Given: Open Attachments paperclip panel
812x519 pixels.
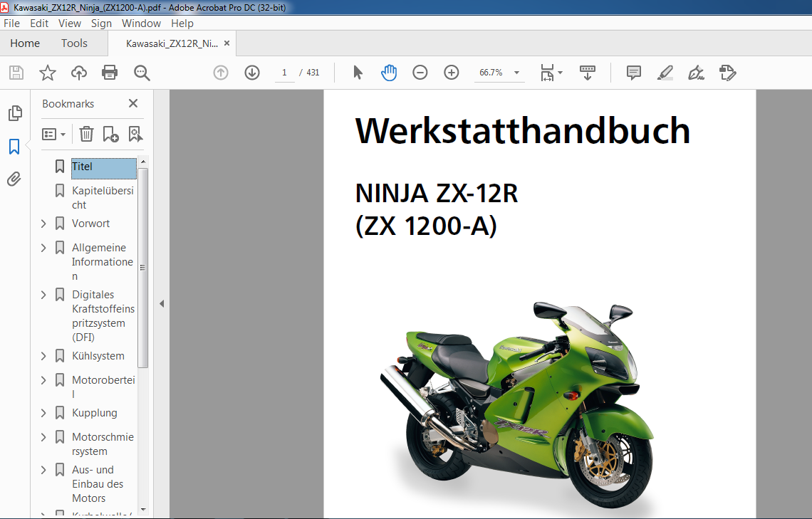Looking at the screenshot, I should [x=14, y=179].
